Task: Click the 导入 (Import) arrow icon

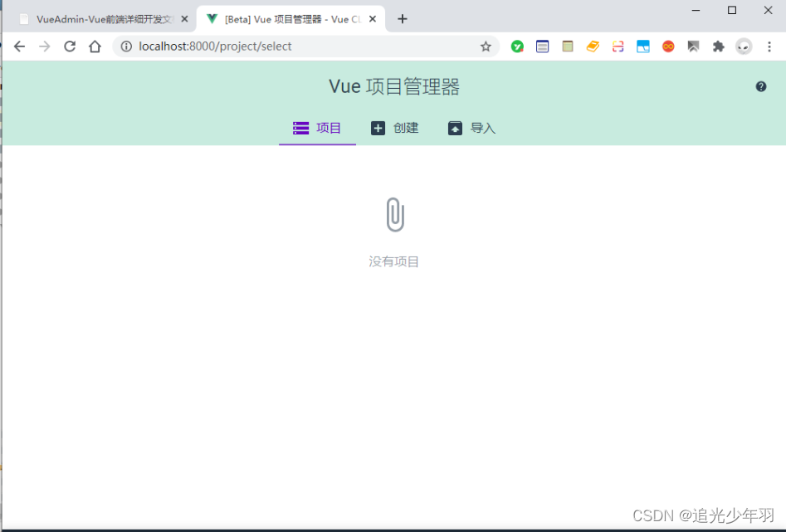Action: (x=455, y=128)
